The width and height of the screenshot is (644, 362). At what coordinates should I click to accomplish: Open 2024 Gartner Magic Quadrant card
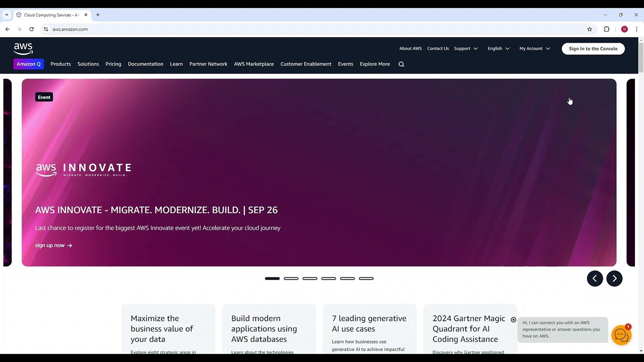click(x=470, y=329)
